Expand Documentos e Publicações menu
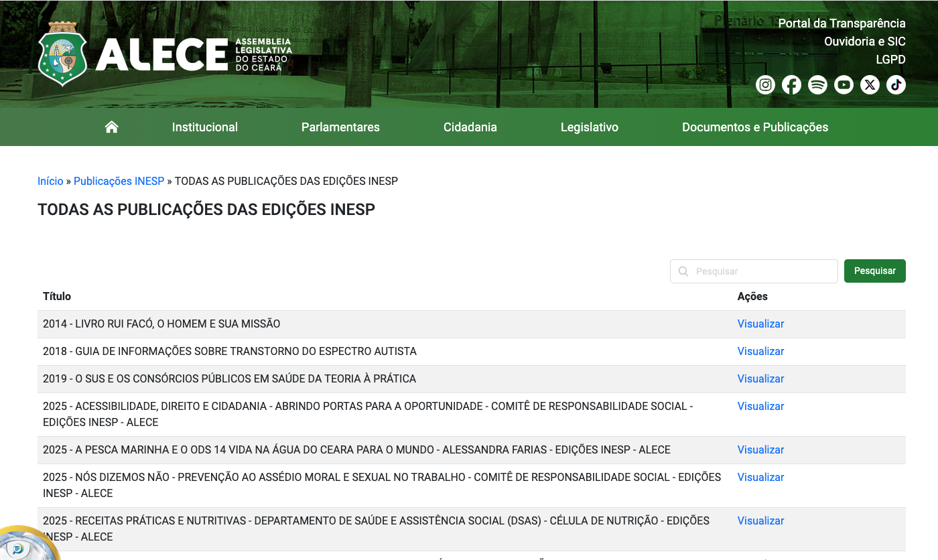The width and height of the screenshot is (938, 560). [755, 127]
